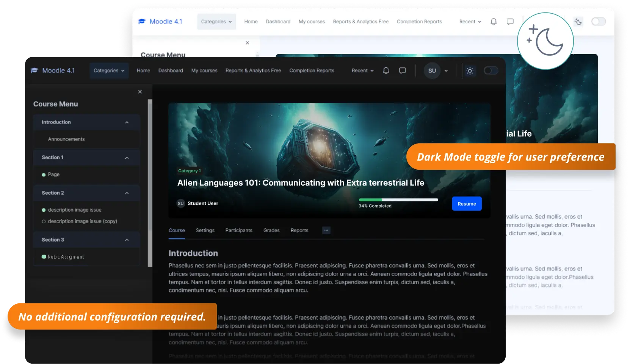Open messages chat icon in light window
Viewport: 630px width, 364px height.
pyautogui.click(x=510, y=22)
